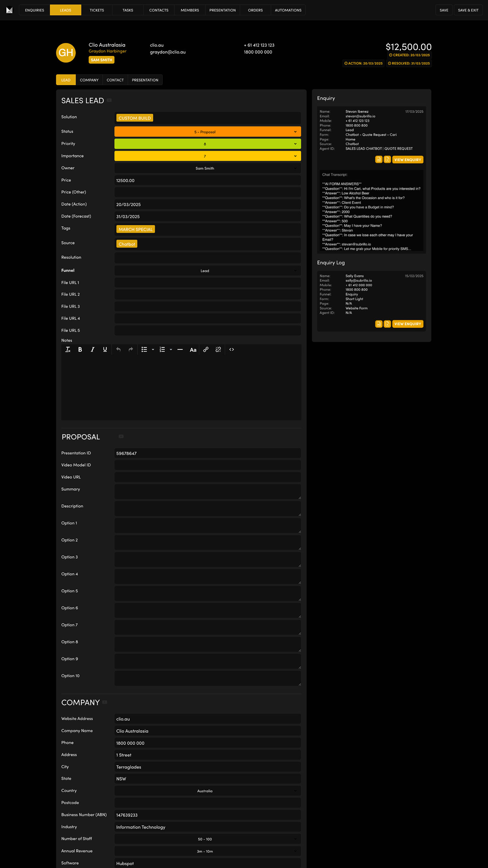Toggle the small icon beside COMPANY heading
Image resolution: width=488 pixels, height=868 pixels.
pyautogui.click(x=105, y=702)
